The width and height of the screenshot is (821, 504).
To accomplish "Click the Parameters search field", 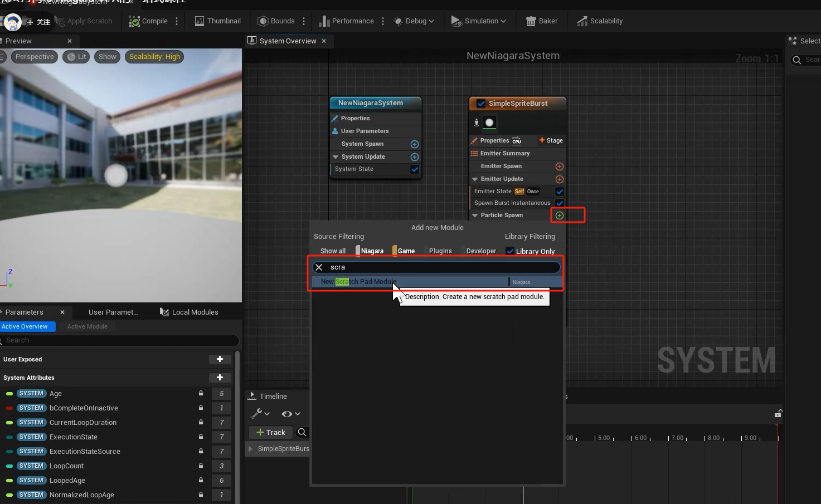I will pyautogui.click(x=119, y=340).
